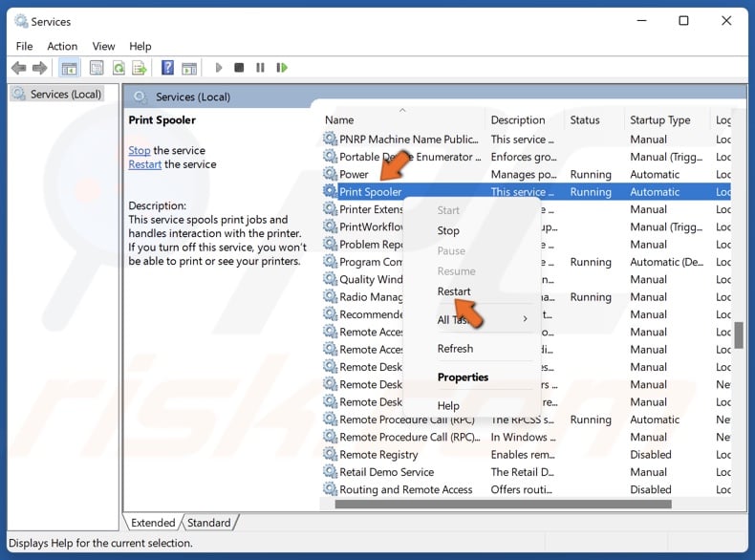Expand the All Tasks submenu arrow
755x560 pixels.
[525, 319]
